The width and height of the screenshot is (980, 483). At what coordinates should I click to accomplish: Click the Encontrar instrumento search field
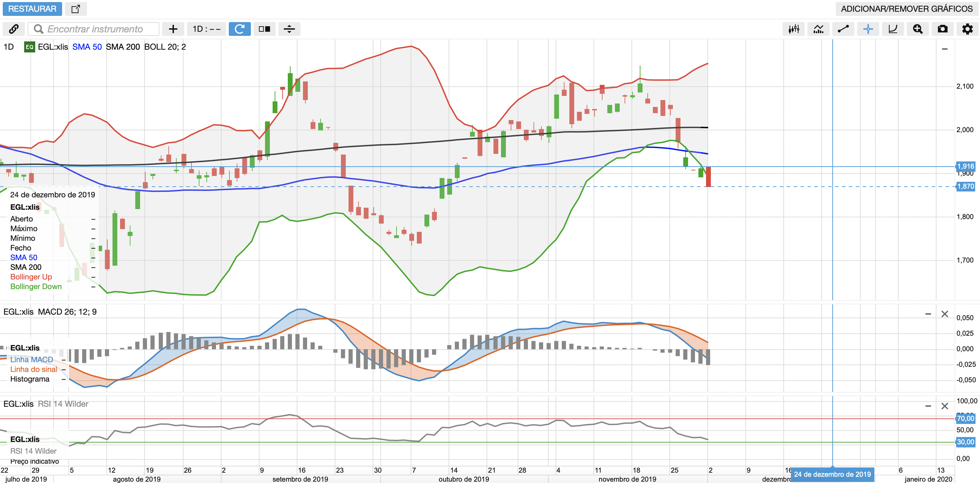click(x=95, y=29)
